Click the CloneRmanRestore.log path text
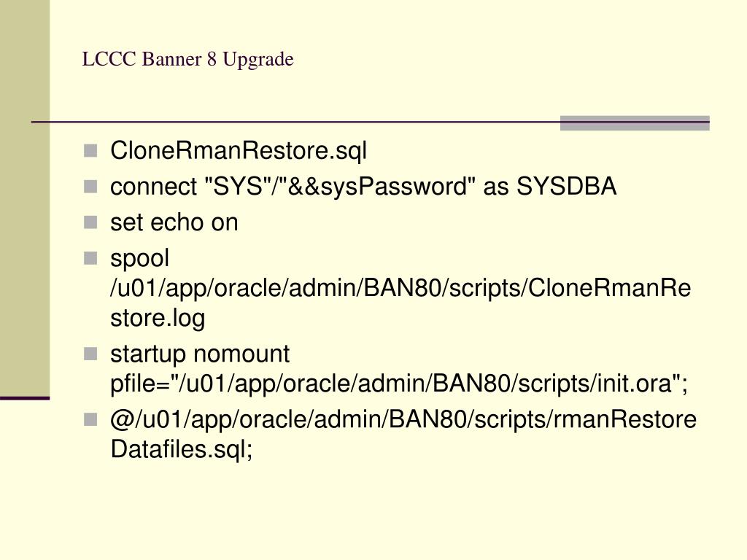The height and width of the screenshot is (560, 747). coord(400,289)
